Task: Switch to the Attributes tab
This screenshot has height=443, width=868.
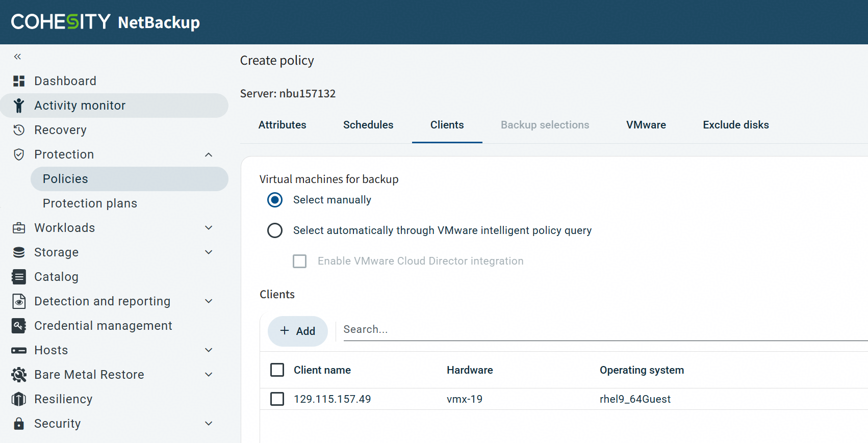Action: click(283, 125)
